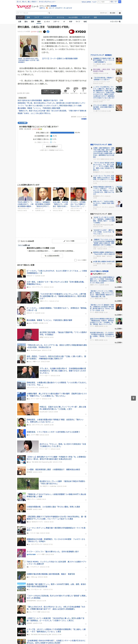Click コメントを書く button
The image size is (138, 644).
point(69,241)
